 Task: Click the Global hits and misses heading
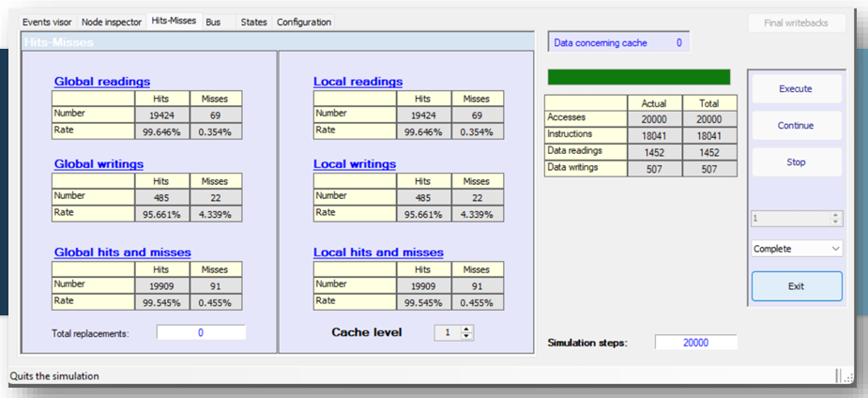pyautogui.click(x=122, y=253)
